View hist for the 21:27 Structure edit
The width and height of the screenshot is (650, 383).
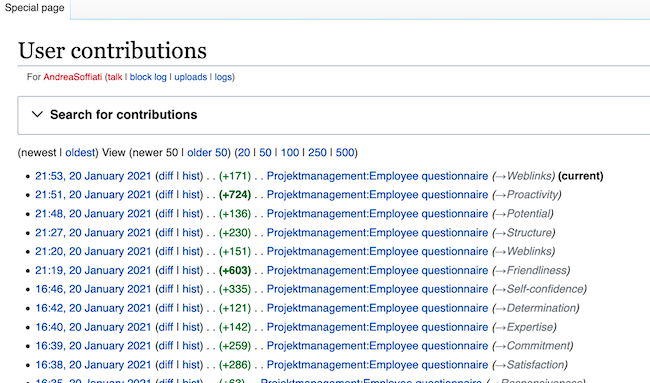point(191,233)
